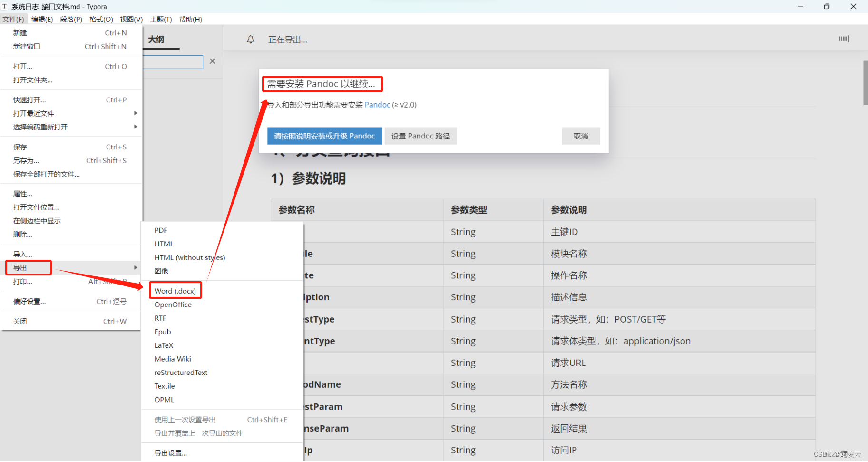Choose 关闭 in File menu

[x=71, y=321]
